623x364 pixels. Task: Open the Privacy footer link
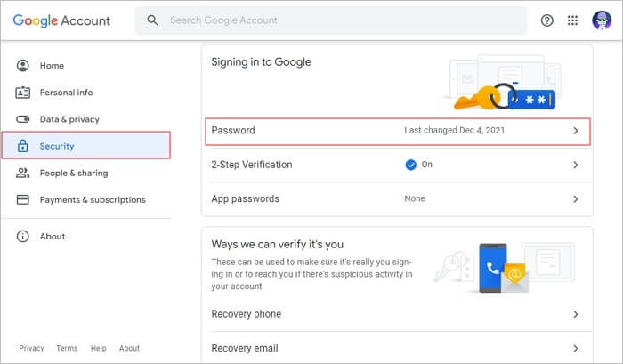(x=31, y=348)
